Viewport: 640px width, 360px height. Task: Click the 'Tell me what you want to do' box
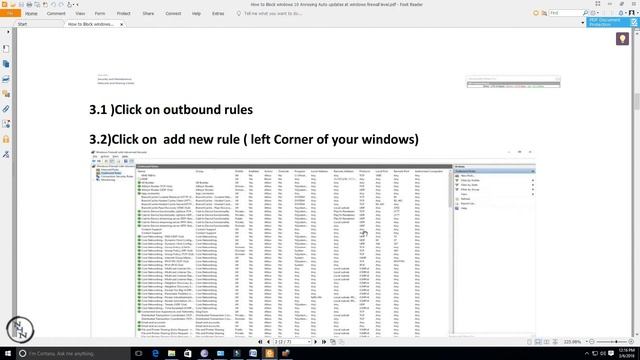coord(273,13)
